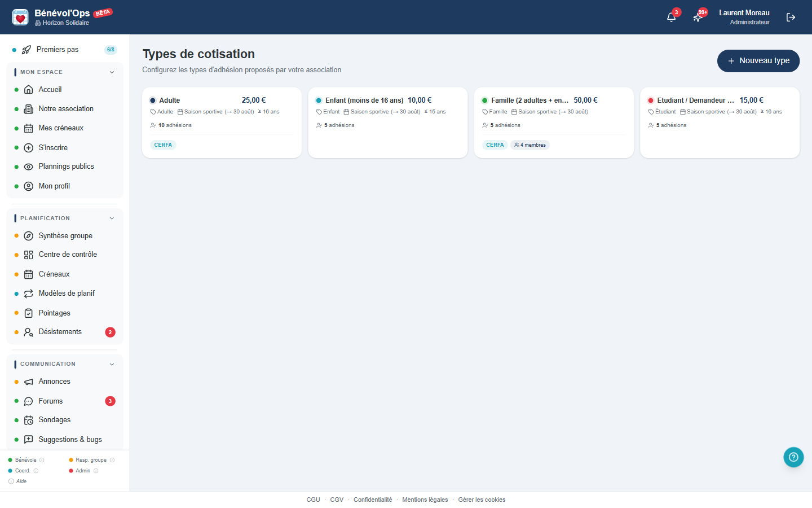The width and height of the screenshot is (812, 508).
Task: Open the Enfant (moins de 16 ans) card
Action: 388,122
